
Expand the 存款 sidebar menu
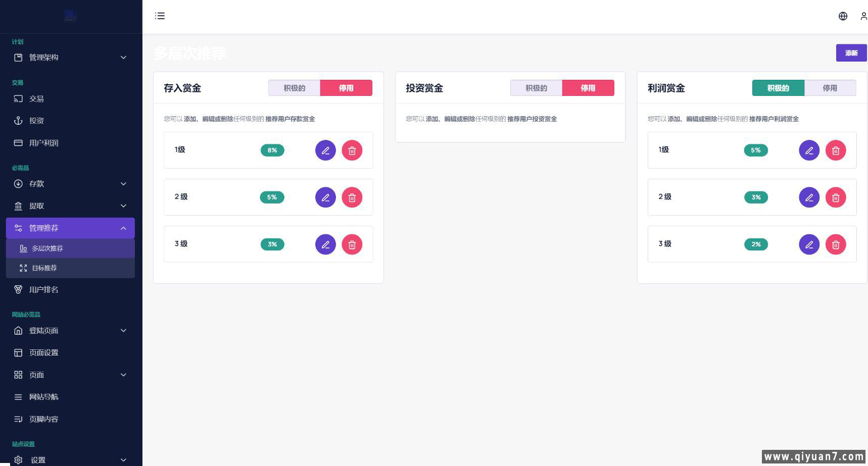coord(70,184)
